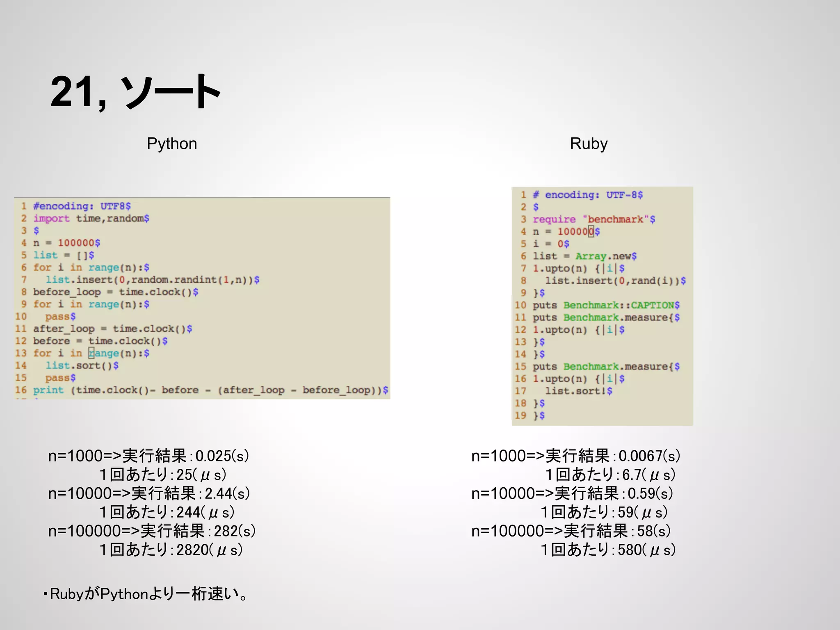
Task: Click Ruby line "list.sort!"
Action: click(578, 391)
